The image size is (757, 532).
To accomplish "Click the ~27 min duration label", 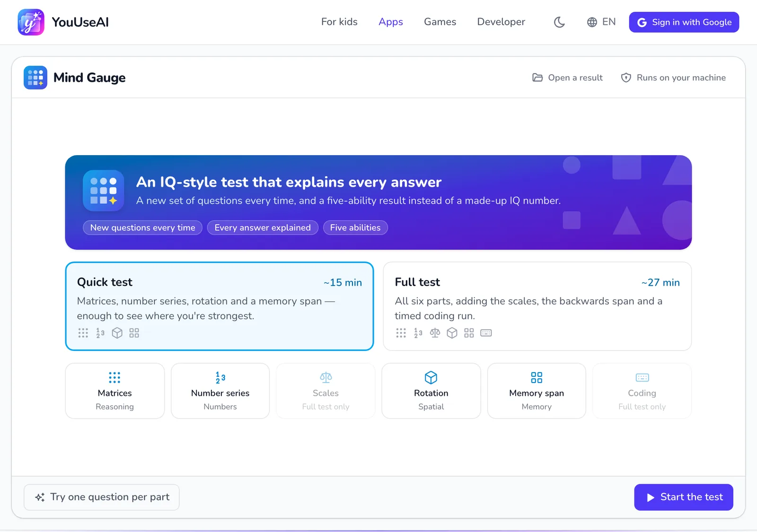I will [660, 282].
